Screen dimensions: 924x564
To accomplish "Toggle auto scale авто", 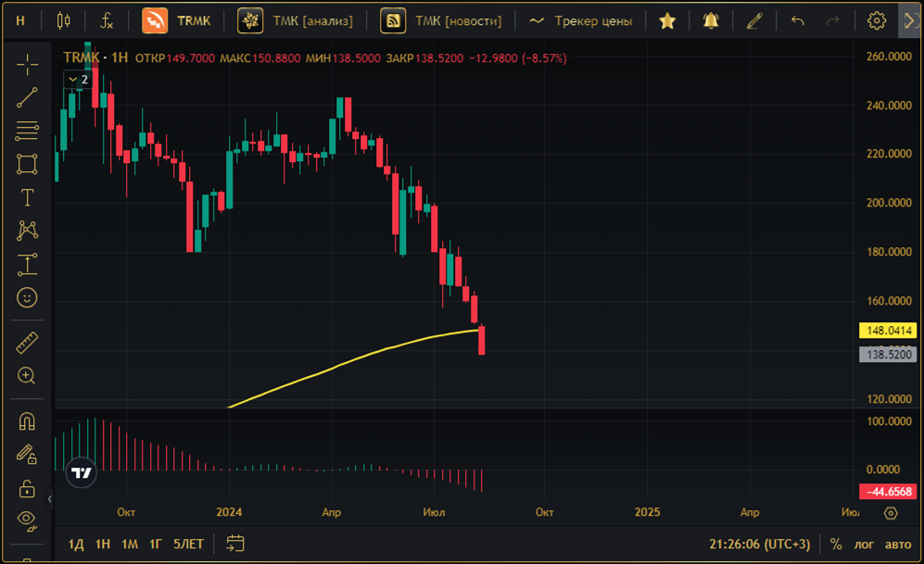I will [x=898, y=544].
